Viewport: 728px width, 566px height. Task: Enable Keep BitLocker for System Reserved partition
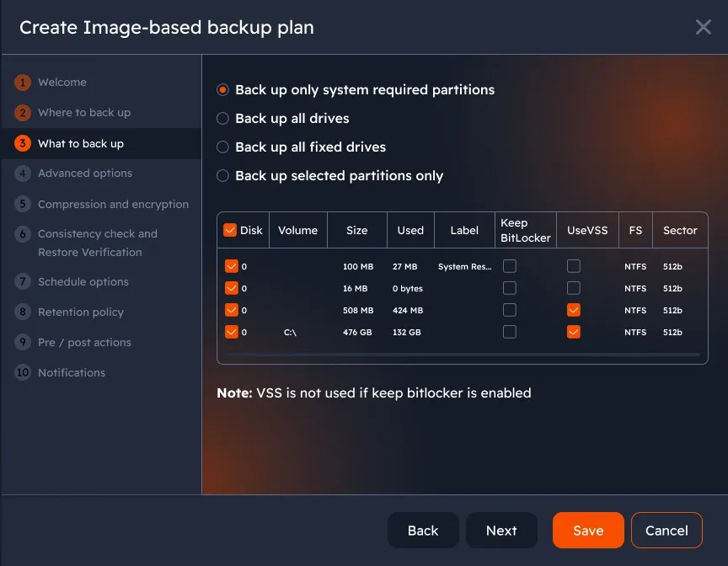(x=510, y=266)
